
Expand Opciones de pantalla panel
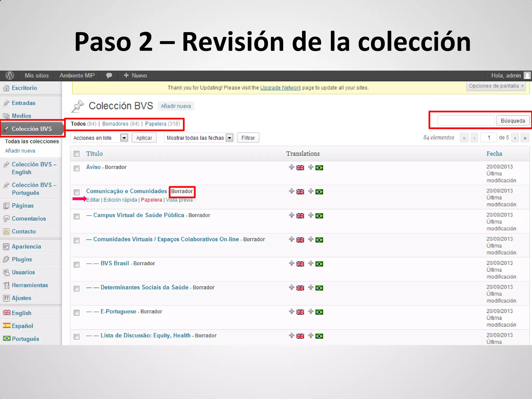click(x=496, y=86)
